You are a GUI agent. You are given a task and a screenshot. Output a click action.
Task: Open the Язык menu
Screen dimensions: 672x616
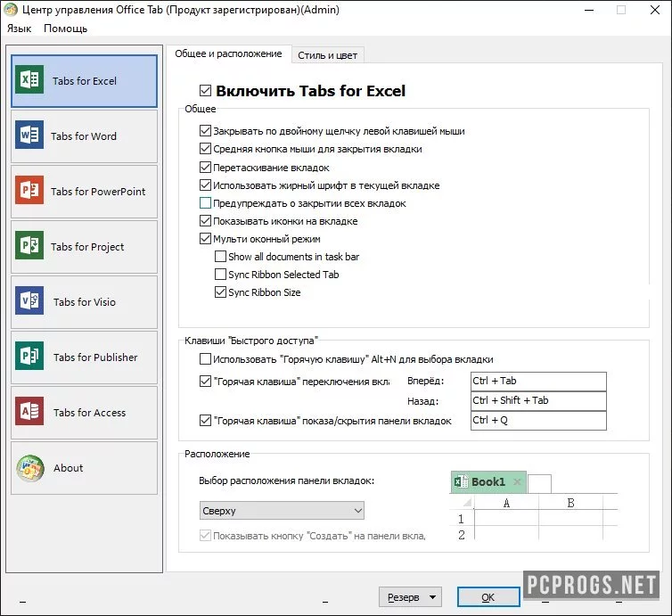[x=19, y=29]
